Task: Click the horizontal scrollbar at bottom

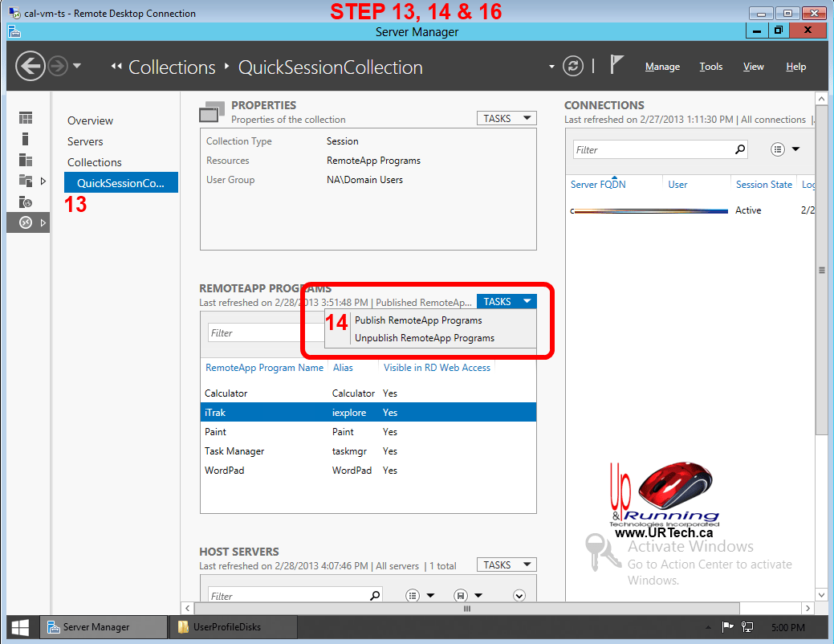Action: 464,609
